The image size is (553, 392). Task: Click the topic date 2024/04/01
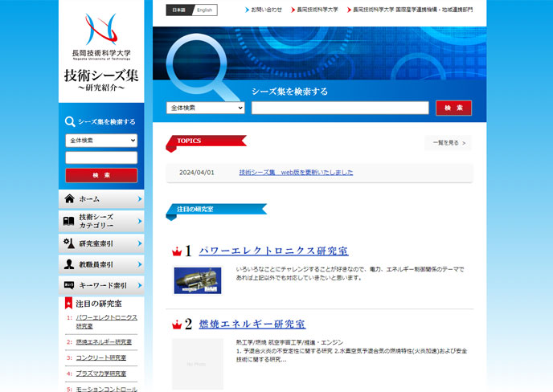pyautogui.click(x=196, y=173)
